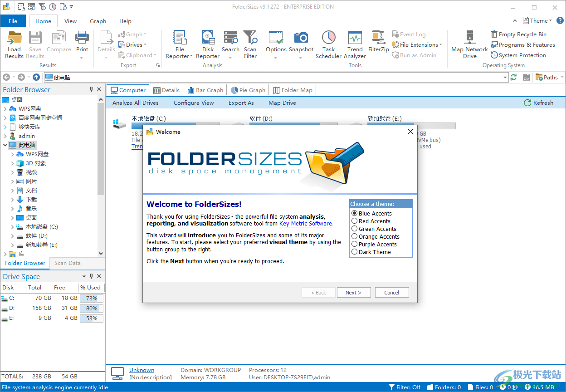Image resolution: width=566 pixels, height=392 pixels.
Task: Click the navigate Up arrow icon
Action: tap(36, 78)
